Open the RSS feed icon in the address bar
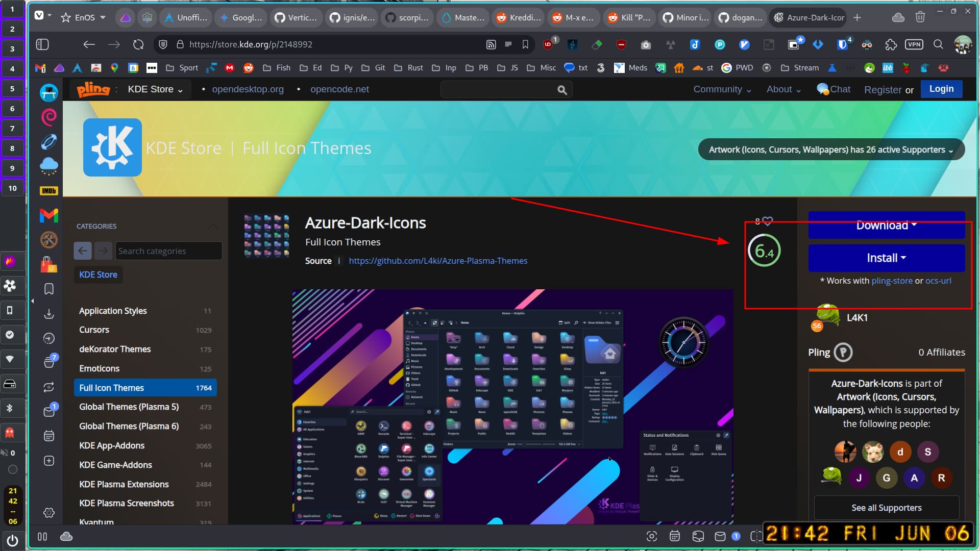The height and width of the screenshot is (551, 980). click(491, 44)
